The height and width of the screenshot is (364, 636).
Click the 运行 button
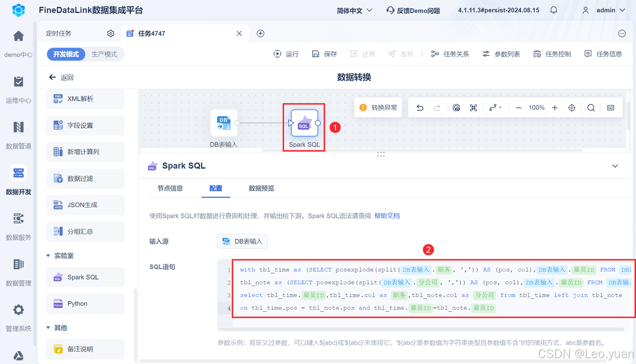[286, 54]
